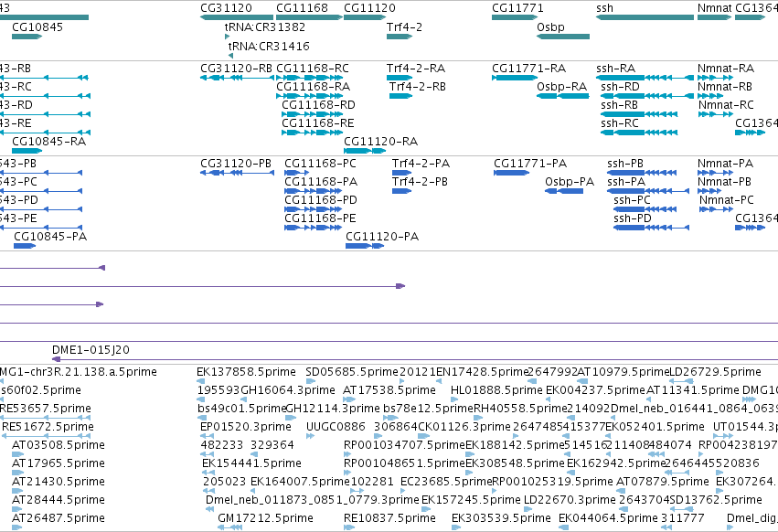This screenshot has width=778, height=532.
Task: Select EST EK137858.5prime
Action: [246, 372]
